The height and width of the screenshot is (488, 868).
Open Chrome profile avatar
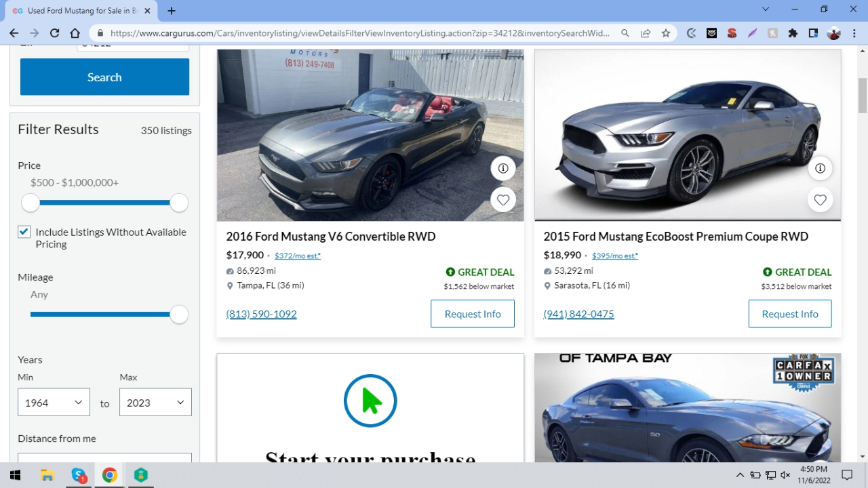click(x=833, y=33)
